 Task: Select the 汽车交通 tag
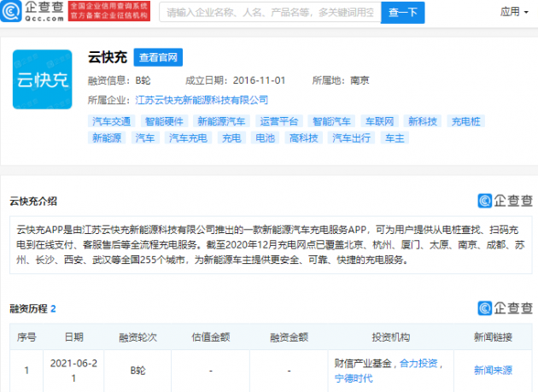(x=112, y=121)
